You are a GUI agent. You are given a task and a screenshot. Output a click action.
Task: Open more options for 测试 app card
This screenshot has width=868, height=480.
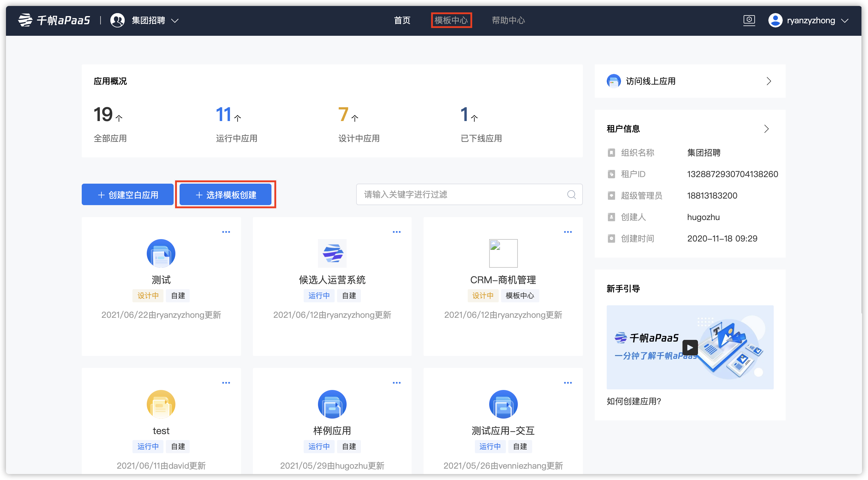[226, 232]
